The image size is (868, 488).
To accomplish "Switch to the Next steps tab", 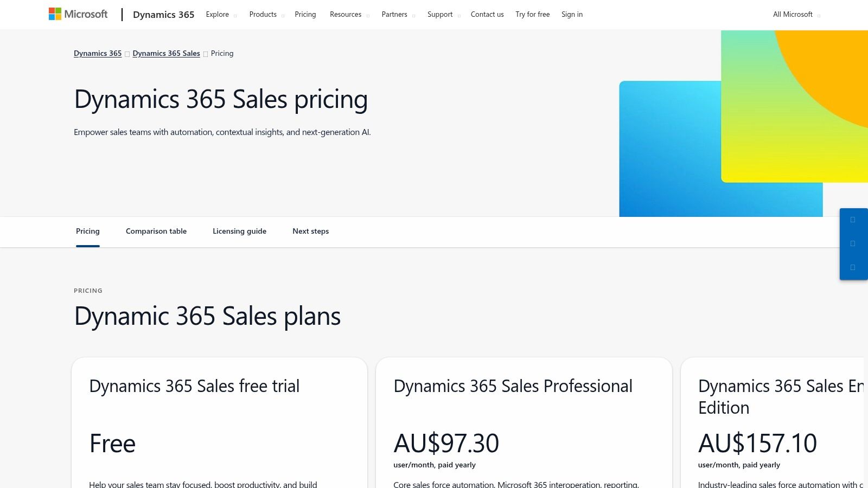I will pyautogui.click(x=310, y=232).
